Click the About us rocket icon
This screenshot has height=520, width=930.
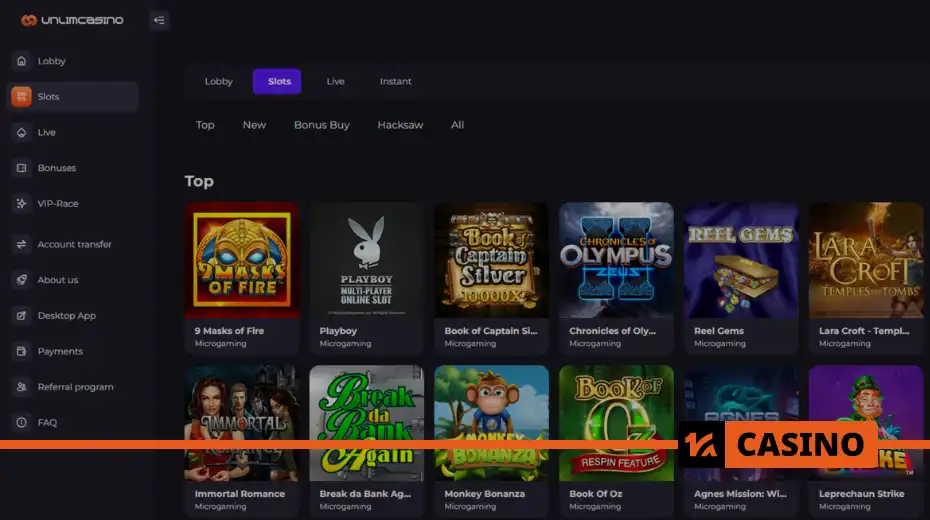tap(21, 280)
